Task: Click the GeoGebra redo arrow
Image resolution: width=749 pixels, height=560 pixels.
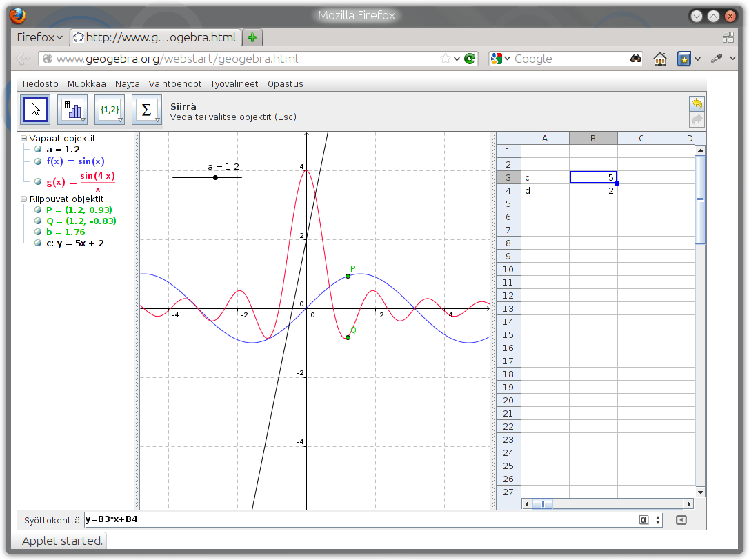Action: click(x=697, y=119)
